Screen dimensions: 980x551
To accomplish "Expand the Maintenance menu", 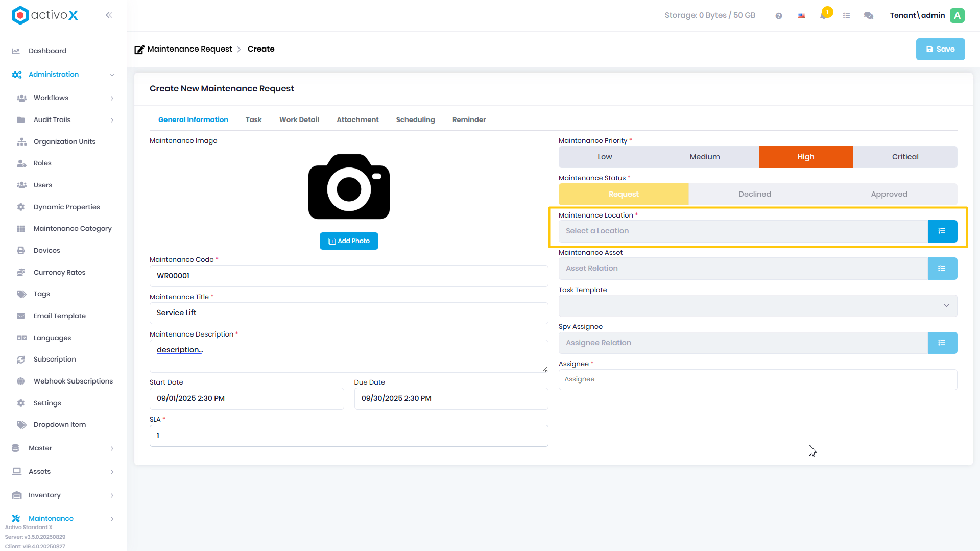I will [x=112, y=519].
